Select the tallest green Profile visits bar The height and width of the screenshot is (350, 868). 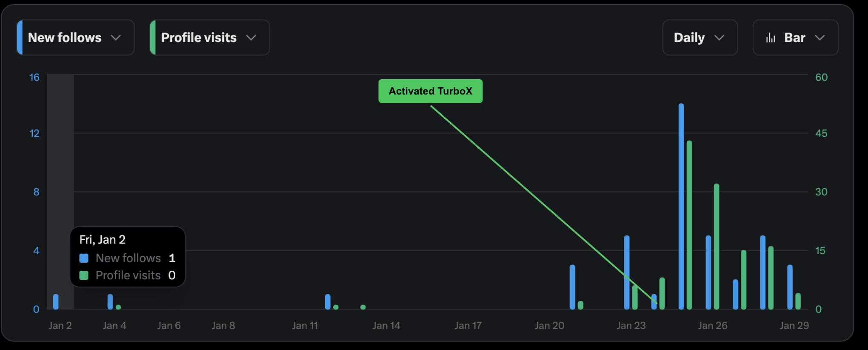click(689, 225)
